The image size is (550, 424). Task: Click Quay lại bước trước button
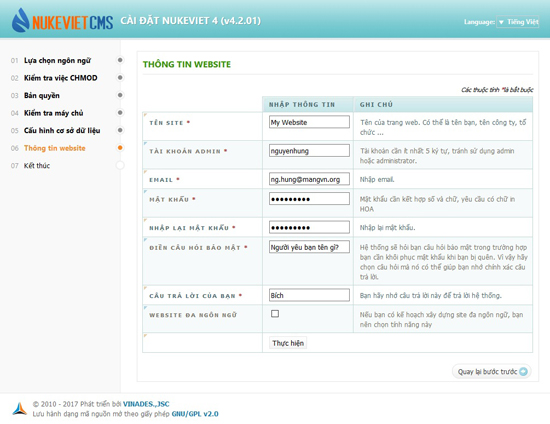coord(491,371)
